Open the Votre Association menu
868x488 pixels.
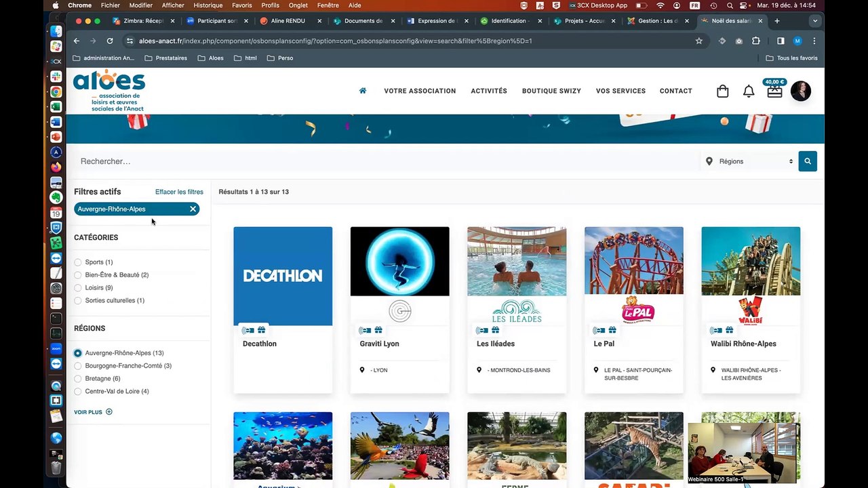(x=420, y=91)
